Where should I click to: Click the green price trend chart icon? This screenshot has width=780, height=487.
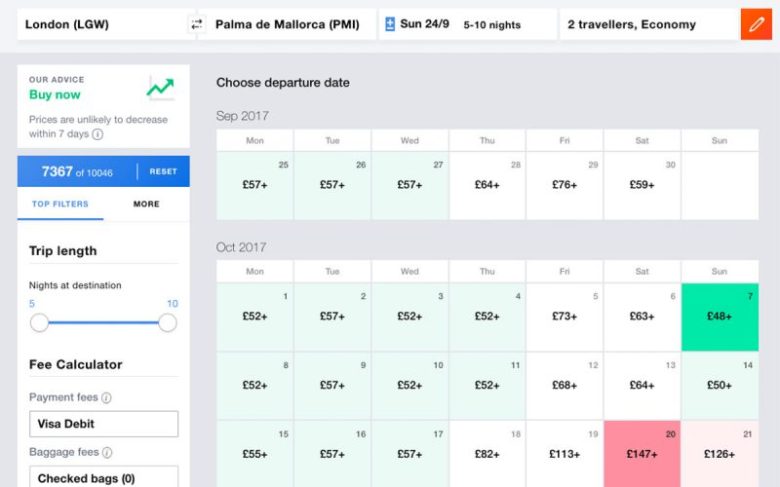click(160, 88)
